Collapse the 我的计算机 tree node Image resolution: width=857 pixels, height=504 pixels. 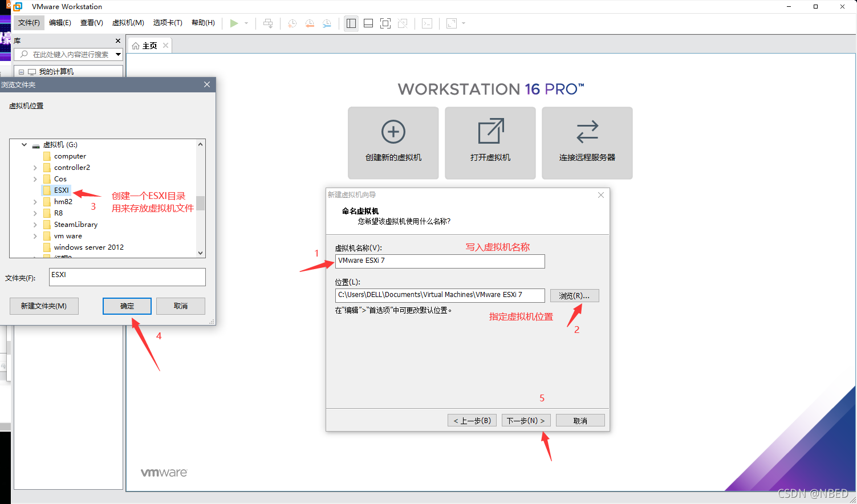(x=21, y=72)
